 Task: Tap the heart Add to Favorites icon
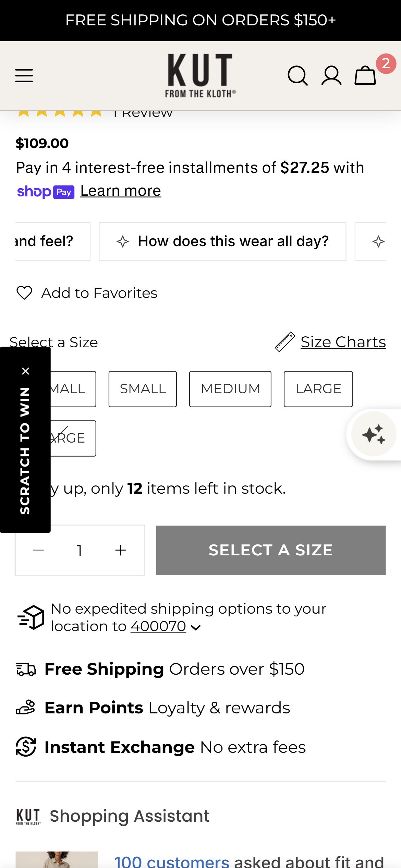pyautogui.click(x=24, y=293)
